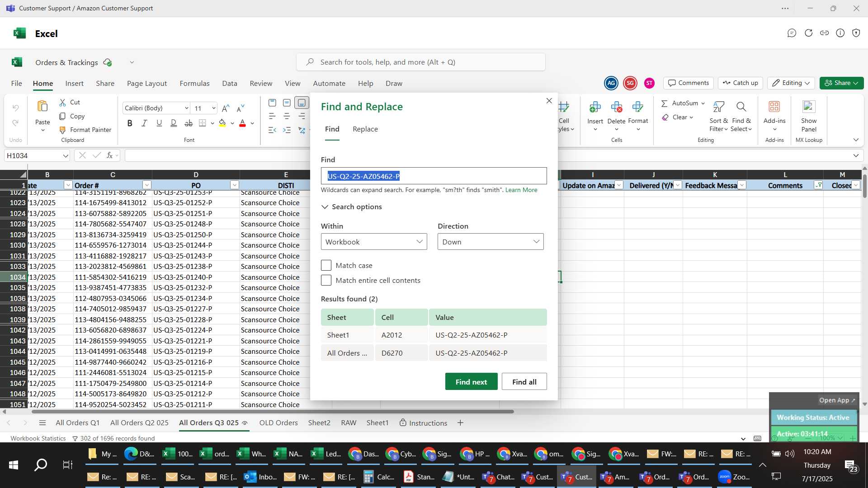Click the Paste clipboard icon
The height and width of the screenshot is (488, 868).
click(42, 106)
